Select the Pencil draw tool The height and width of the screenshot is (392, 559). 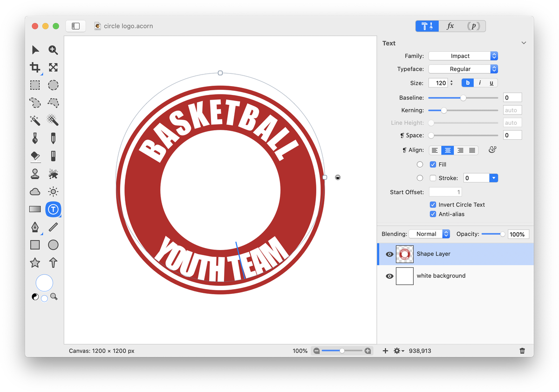[54, 138]
